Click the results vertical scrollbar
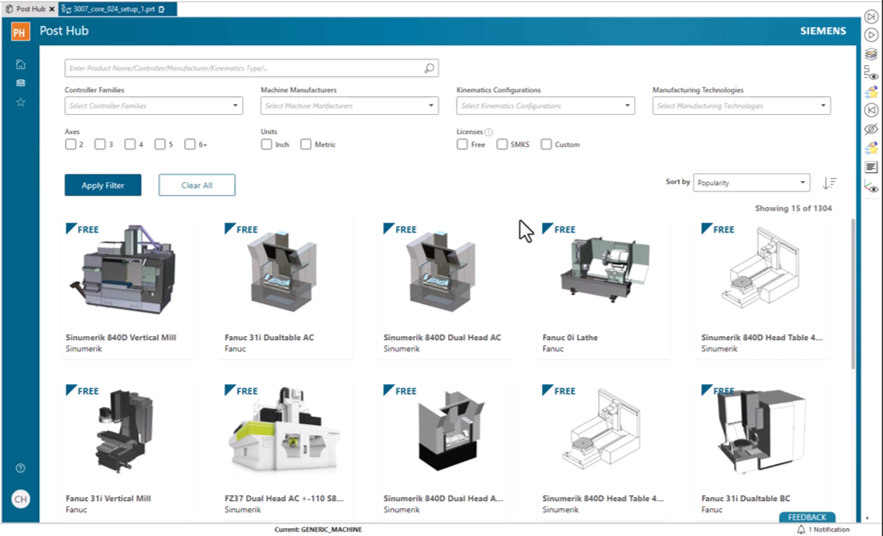This screenshot has width=883, height=536. 853,293
